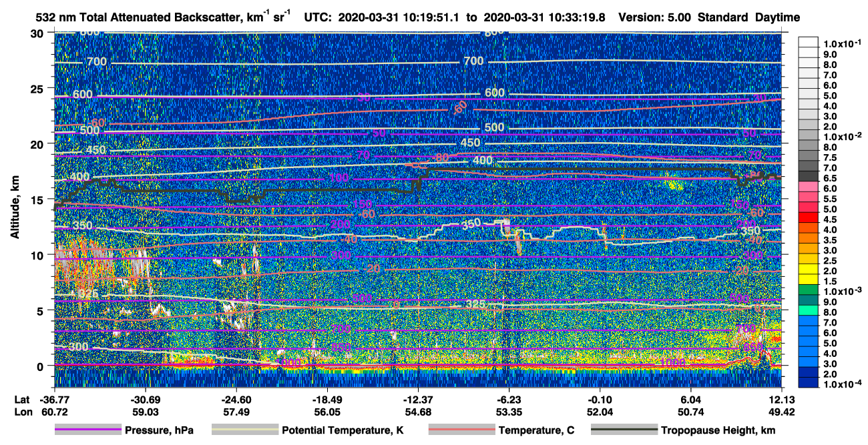The width and height of the screenshot is (868, 445).
Task: Click the color bar label '1.0x10-1'
Action: (x=844, y=44)
